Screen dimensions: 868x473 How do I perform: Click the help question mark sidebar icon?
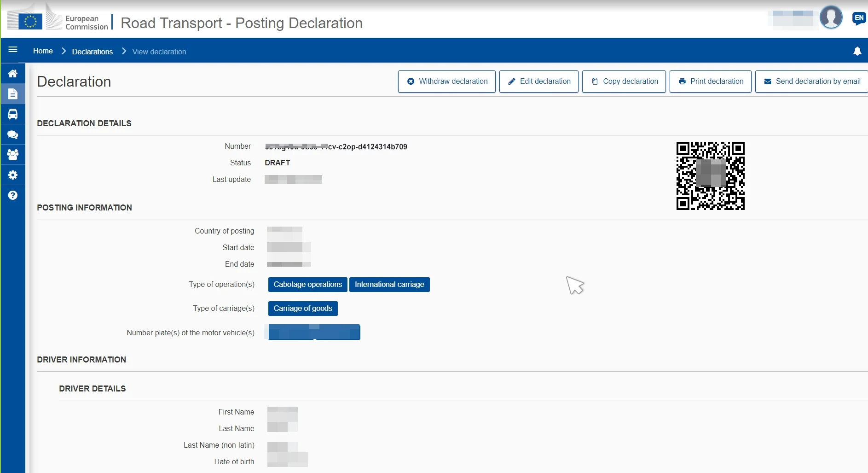click(13, 195)
